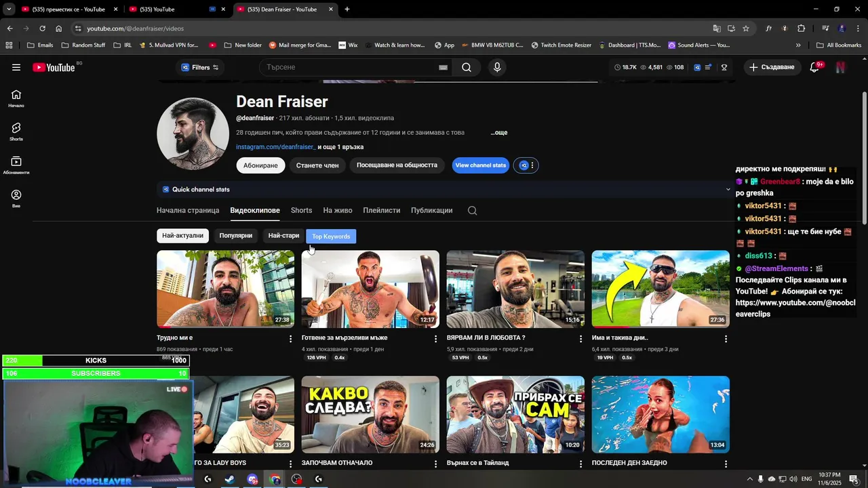Open 'Готвене за мързеливи мъже' video thumbnail
The width and height of the screenshot is (868, 488).
370,289
